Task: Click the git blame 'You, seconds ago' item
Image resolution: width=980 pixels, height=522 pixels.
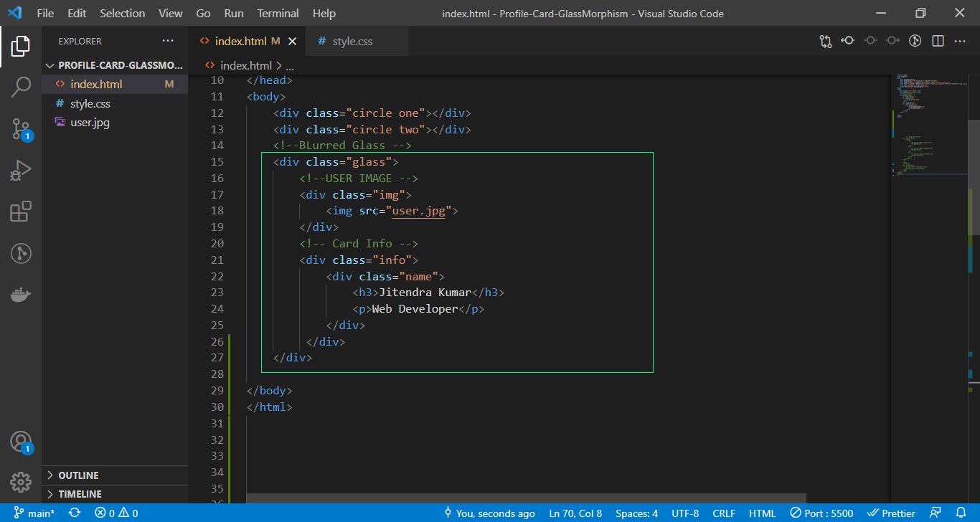Action: click(x=490, y=513)
